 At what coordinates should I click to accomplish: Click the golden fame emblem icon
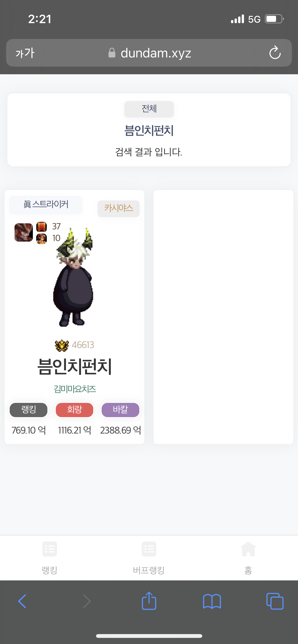(x=62, y=345)
